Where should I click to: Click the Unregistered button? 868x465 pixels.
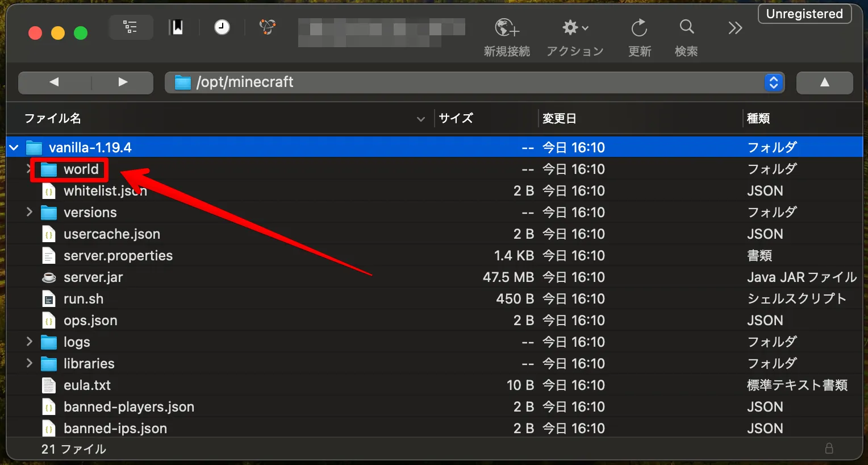click(804, 14)
